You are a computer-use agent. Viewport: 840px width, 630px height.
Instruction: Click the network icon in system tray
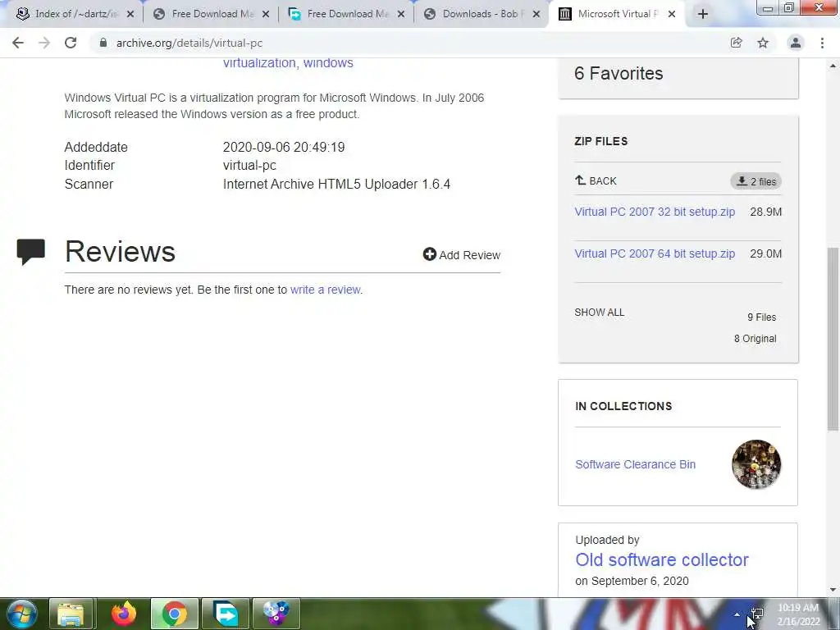click(756, 614)
